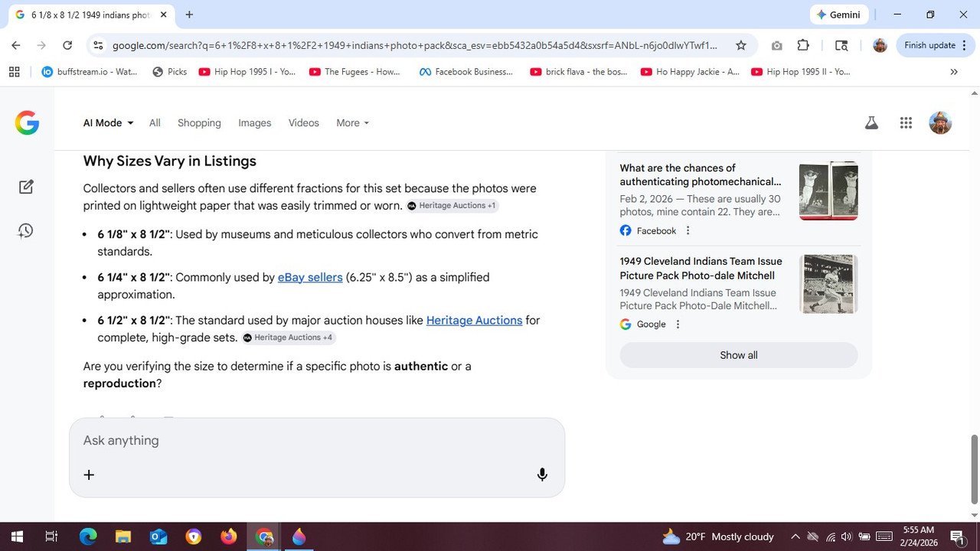
Task: Open the Picks bookmark
Action: 170,72
